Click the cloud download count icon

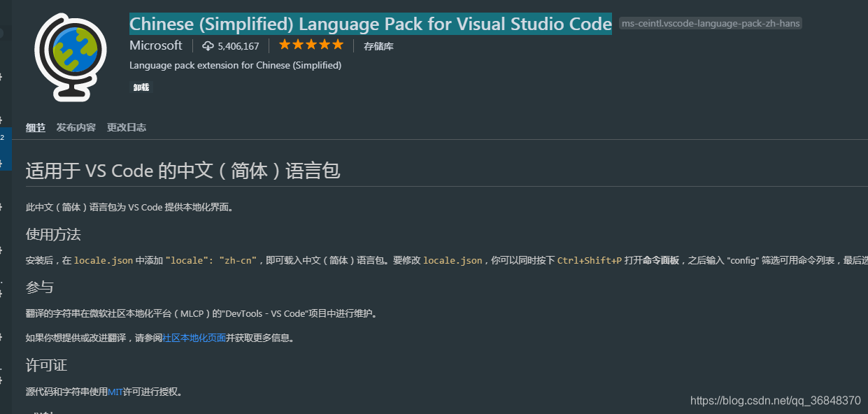point(208,46)
